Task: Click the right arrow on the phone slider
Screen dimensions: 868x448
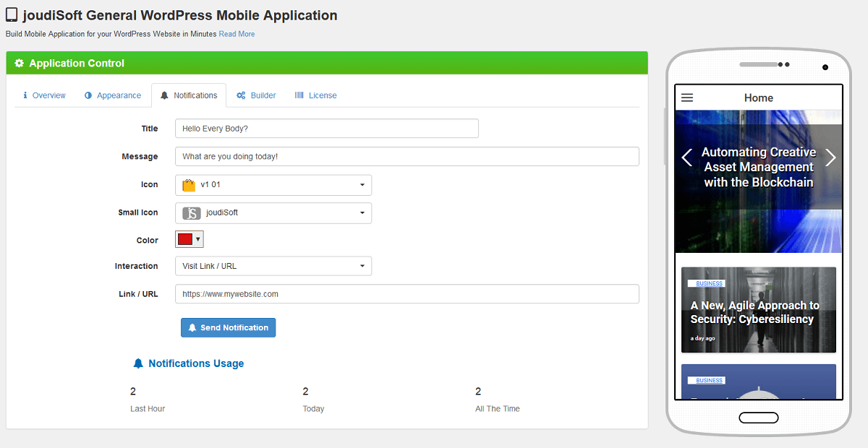Action: (830, 157)
